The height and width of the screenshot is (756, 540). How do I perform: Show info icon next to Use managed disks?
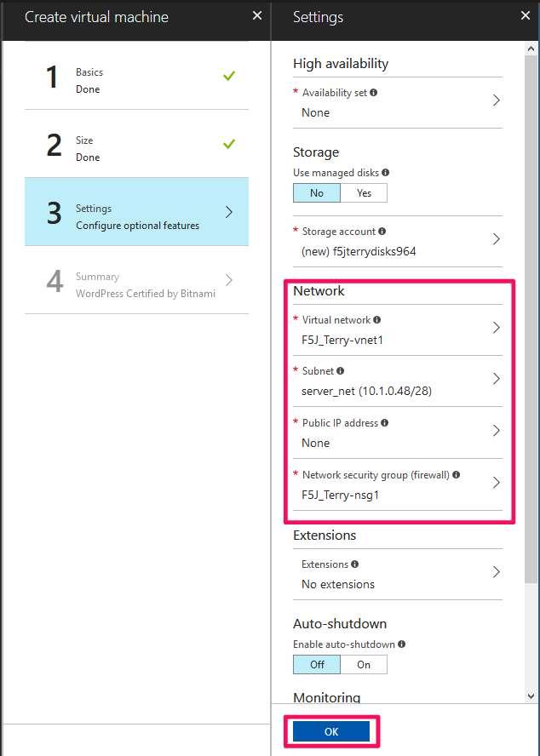385,172
